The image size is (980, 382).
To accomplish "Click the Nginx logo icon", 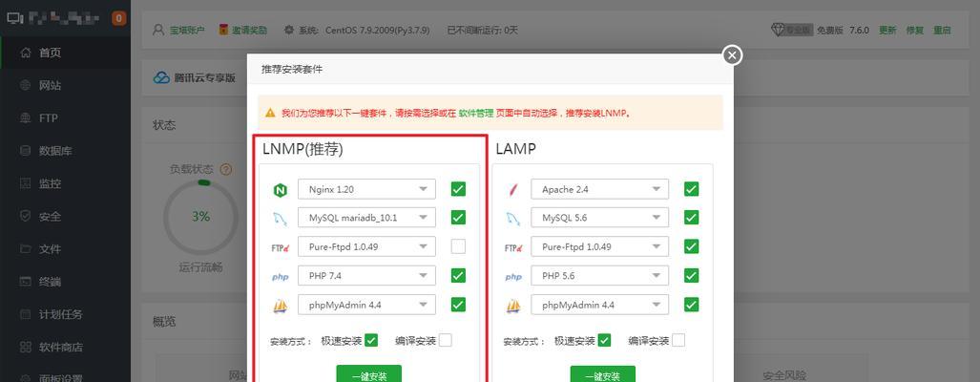I will click(x=280, y=191).
